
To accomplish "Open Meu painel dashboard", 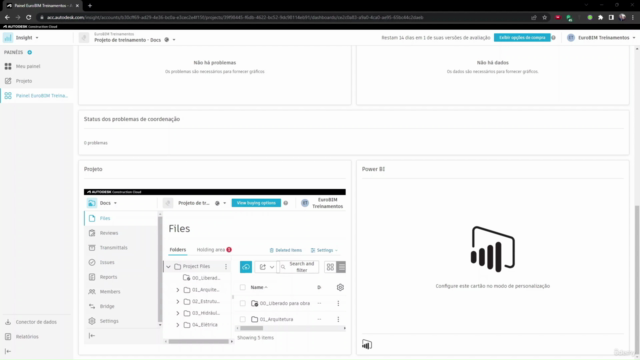I will (x=28, y=66).
